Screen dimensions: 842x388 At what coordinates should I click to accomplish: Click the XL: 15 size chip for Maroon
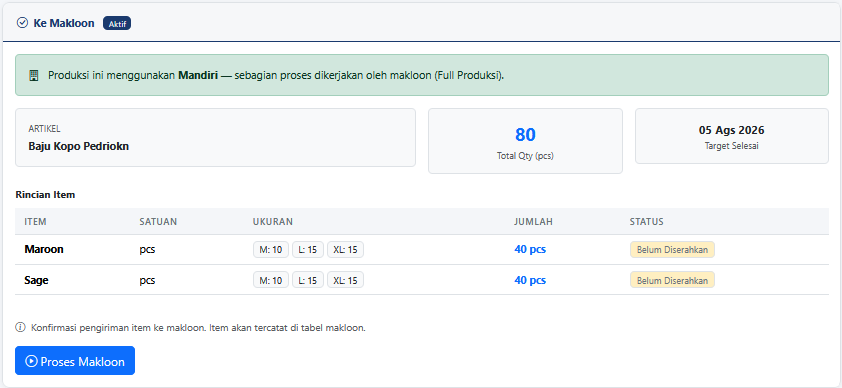345,250
